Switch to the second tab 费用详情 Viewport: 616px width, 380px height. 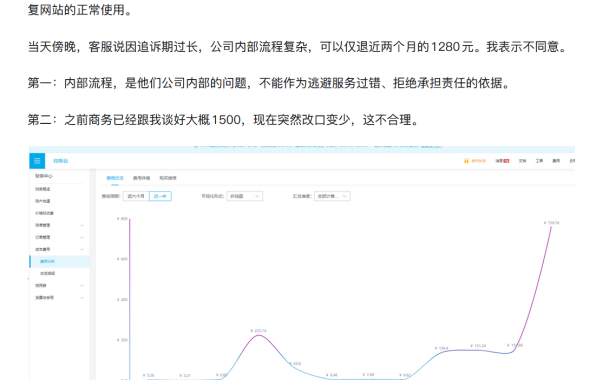pos(141,178)
